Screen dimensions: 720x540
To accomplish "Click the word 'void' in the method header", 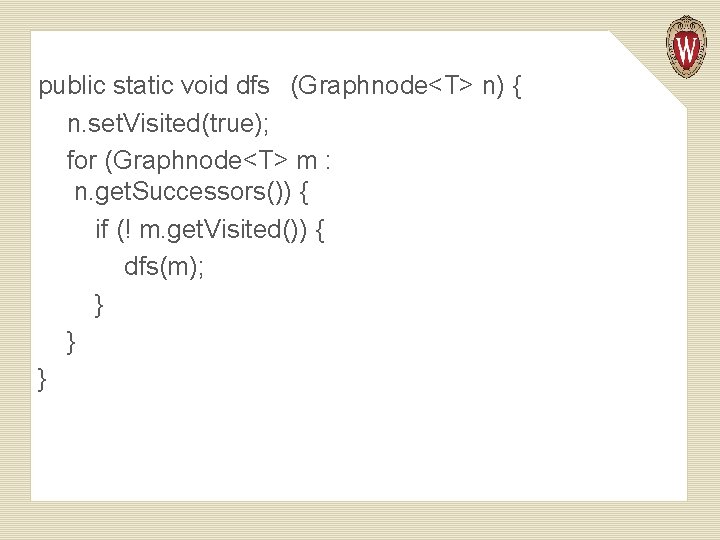I will [205, 88].
